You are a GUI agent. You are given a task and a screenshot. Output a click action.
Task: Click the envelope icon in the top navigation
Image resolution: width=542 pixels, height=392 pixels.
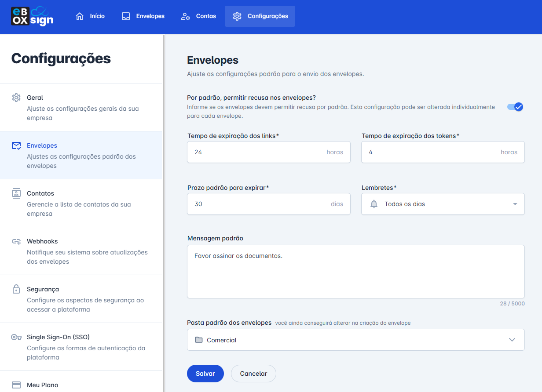click(x=125, y=15)
